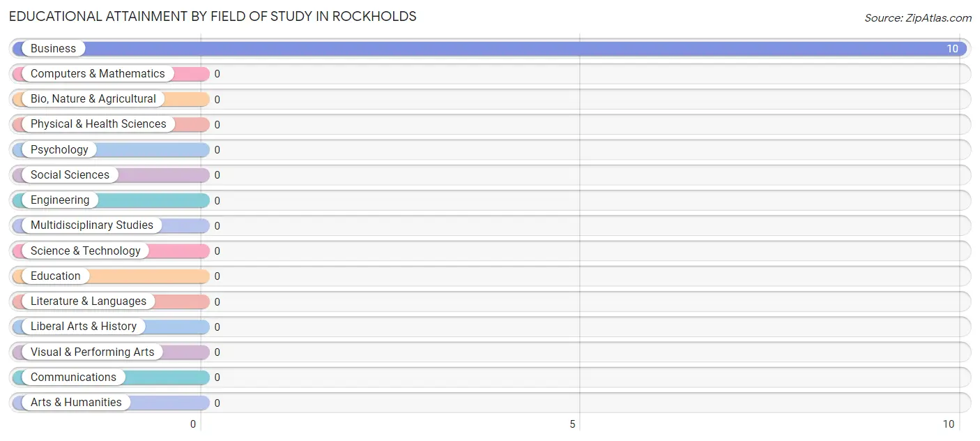Click the 0 value beside Arts & Humanities
The width and height of the screenshot is (980, 441).
point(217,403)
